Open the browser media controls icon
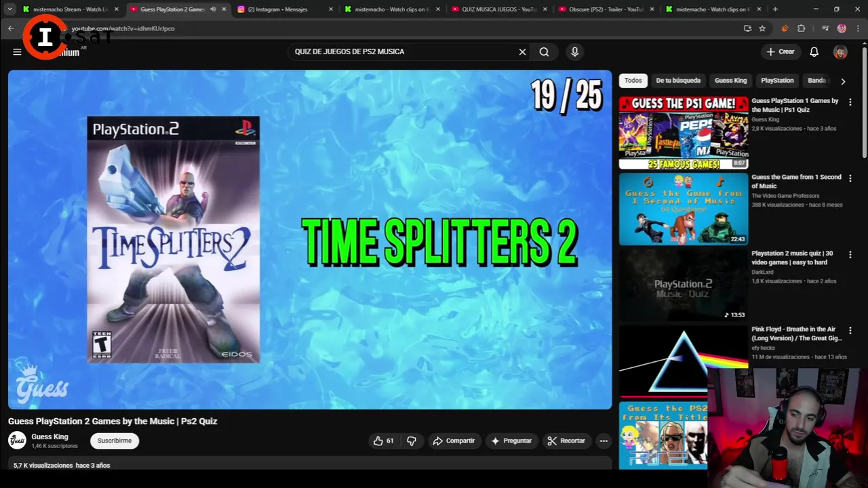Viewport: 868px width, 488px height. pyautogui.click(x=825, y=28)
